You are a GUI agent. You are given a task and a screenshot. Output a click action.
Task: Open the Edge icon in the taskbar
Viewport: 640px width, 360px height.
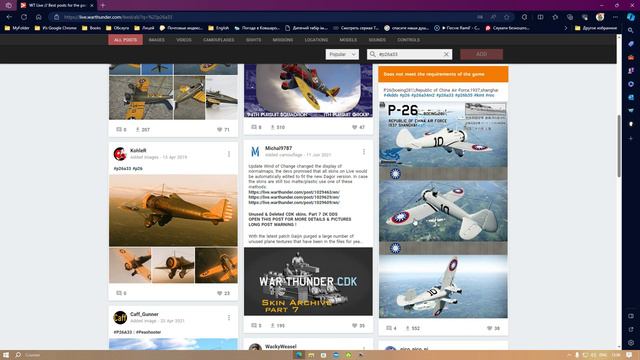[298, 355]
